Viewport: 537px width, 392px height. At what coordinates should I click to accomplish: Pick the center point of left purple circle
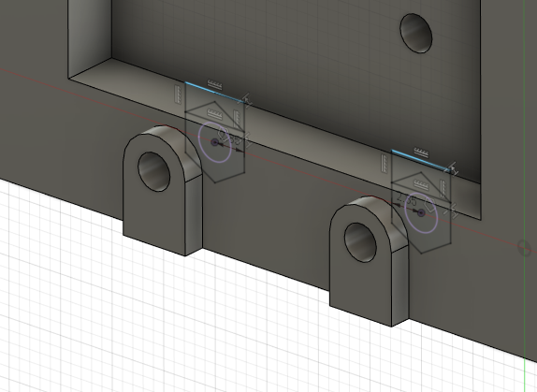tap(215, 142)
